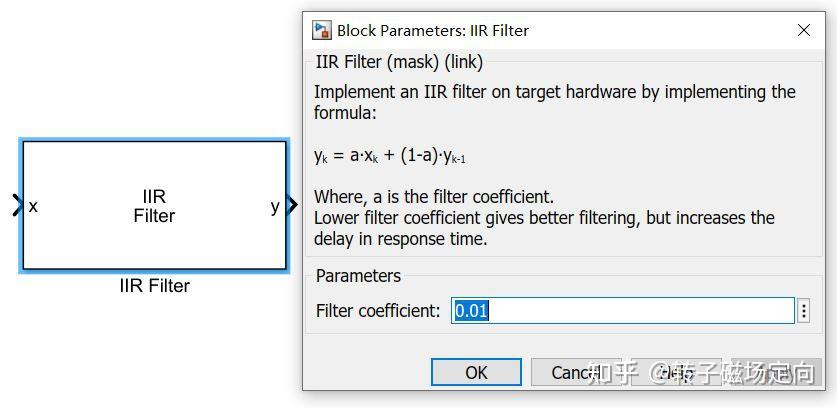Click into the Filter coefficient field
Screen dimensions: 837x408
[x=620, y=311]
